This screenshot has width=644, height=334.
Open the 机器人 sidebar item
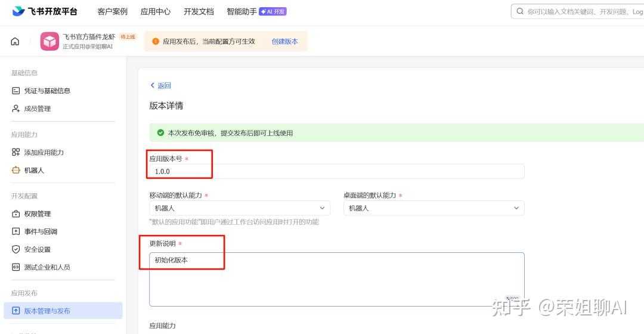(x=34, y=170)
